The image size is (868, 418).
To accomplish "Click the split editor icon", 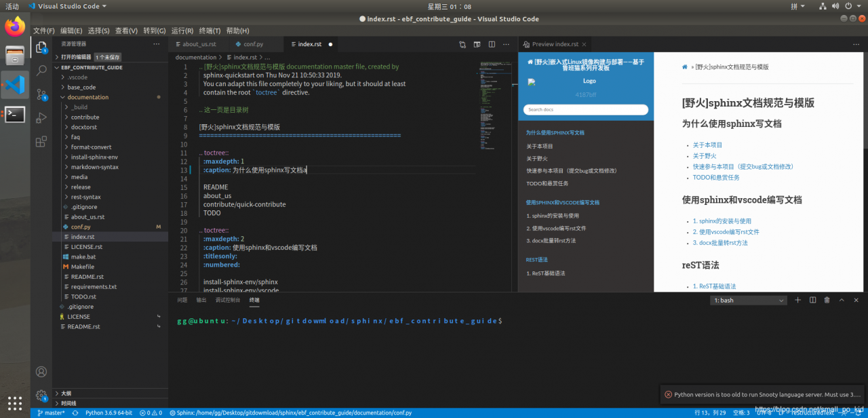I will [492, 44].
